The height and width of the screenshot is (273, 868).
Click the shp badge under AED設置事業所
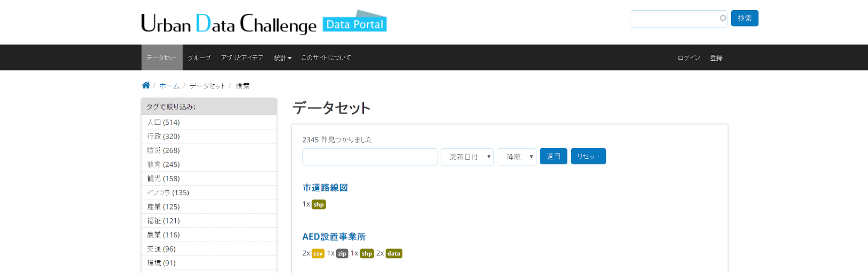367,254
